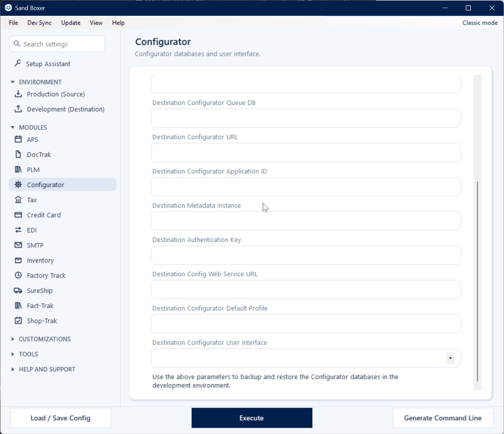Click the Destination Configurator URL field
Screen dimensions: 504x434
[x=306, y=152]
